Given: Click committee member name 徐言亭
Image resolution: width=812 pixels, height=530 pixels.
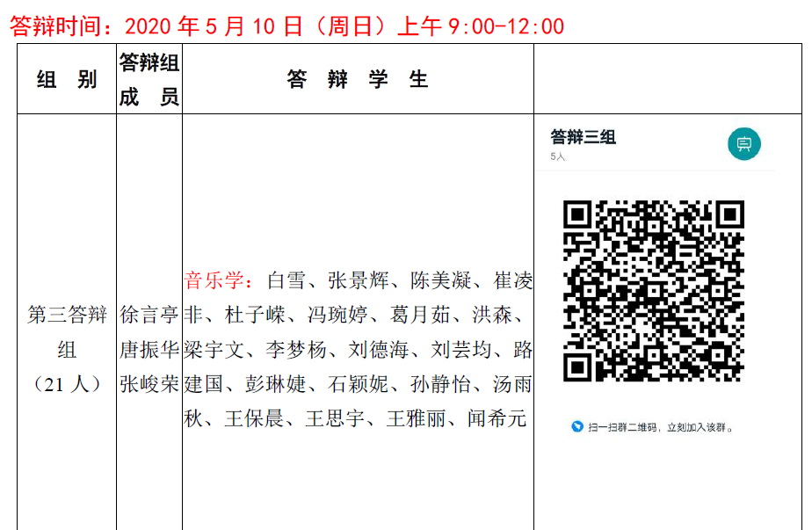Looking at the screenshot, I should point(149,316).
